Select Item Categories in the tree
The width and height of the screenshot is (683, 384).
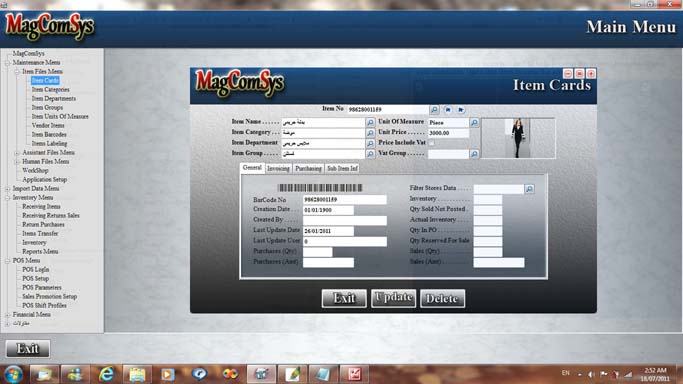click(x=51, y=89)
